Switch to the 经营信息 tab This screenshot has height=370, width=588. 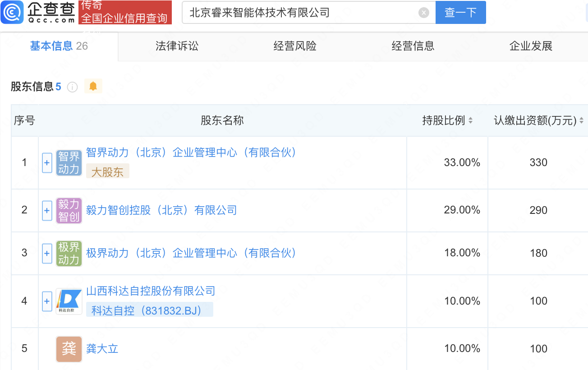(413, 46)
